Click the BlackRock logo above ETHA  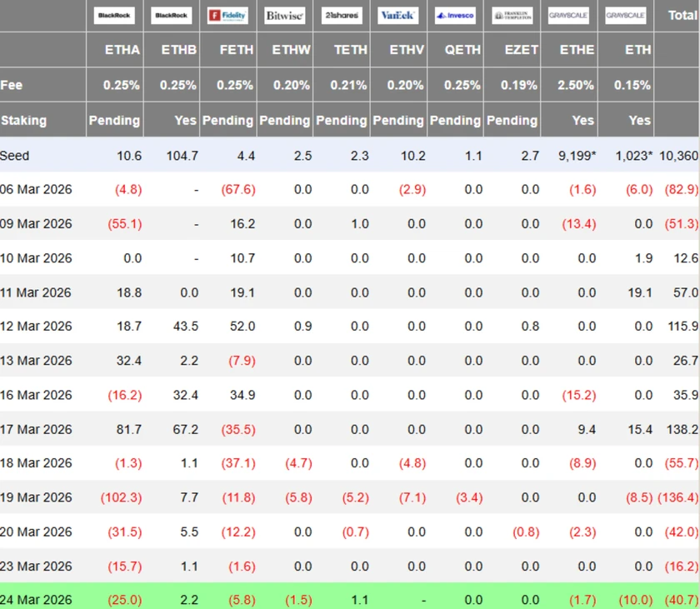[115, 16]
